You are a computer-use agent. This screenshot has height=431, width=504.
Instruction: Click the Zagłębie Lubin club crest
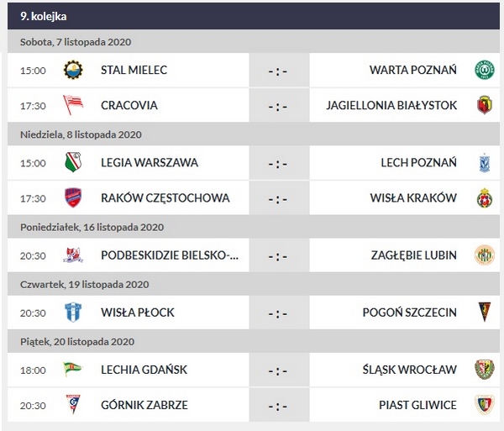484,255
